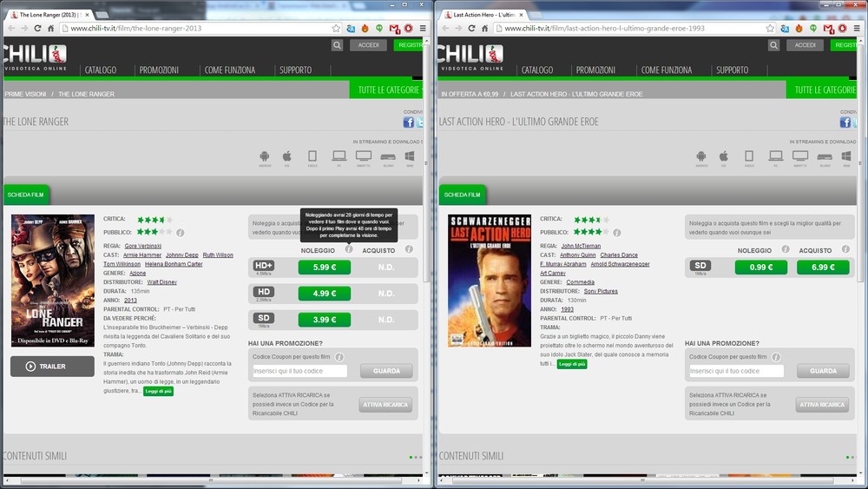Screen dimensions: 868x489
Task: Buy Last Action Hero for 6.99 €
Action: 823,267
